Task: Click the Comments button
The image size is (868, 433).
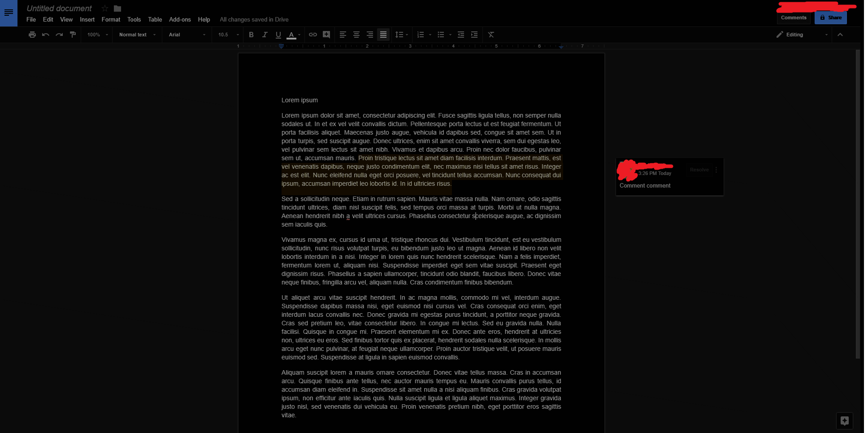Action: 794,17
